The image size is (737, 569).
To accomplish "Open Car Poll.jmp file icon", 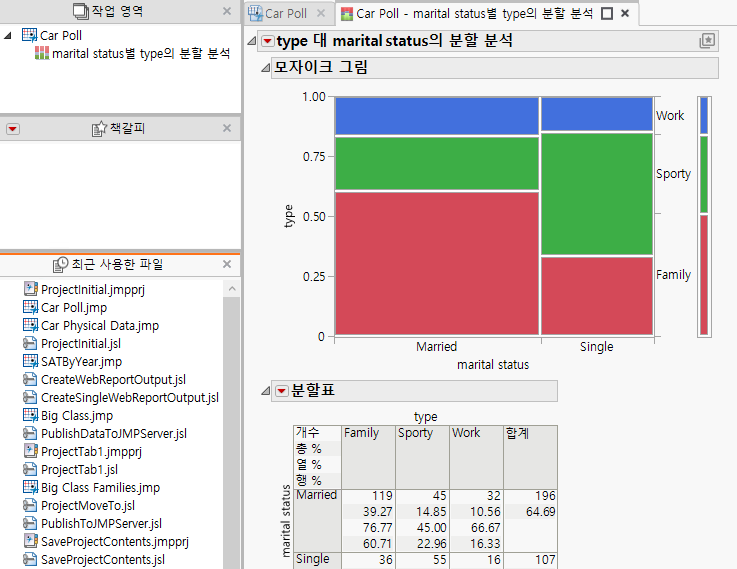I will coord(31,307).
